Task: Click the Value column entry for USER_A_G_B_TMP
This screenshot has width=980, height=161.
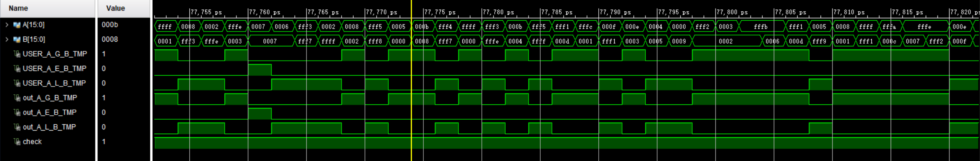Action: tap(104, 54)
